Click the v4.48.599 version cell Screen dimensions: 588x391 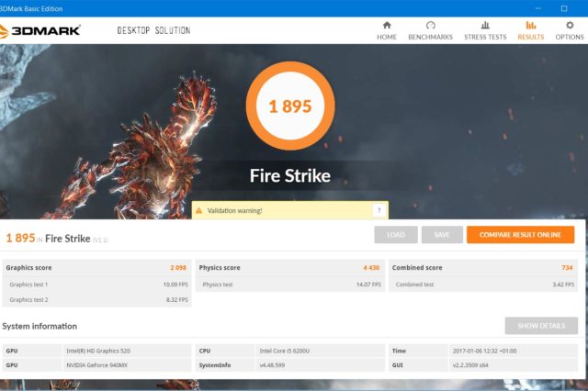tap(320, 365)
